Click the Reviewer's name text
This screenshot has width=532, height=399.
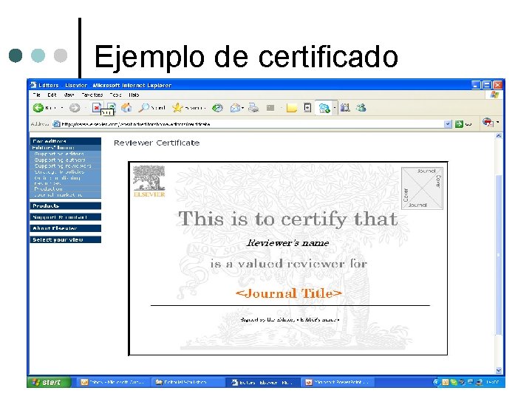(287, 243)
